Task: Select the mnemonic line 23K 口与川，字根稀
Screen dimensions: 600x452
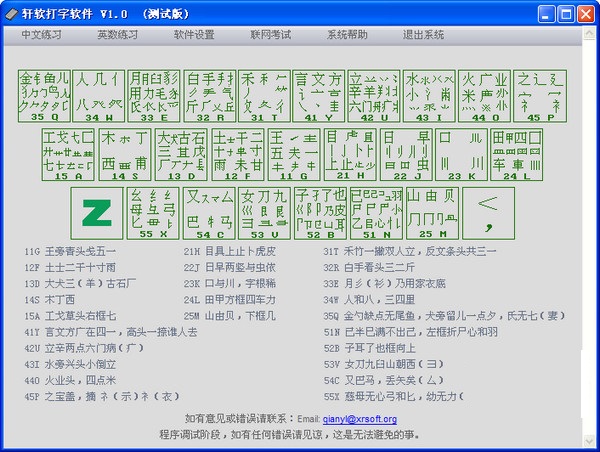Action: pos(230,284)
